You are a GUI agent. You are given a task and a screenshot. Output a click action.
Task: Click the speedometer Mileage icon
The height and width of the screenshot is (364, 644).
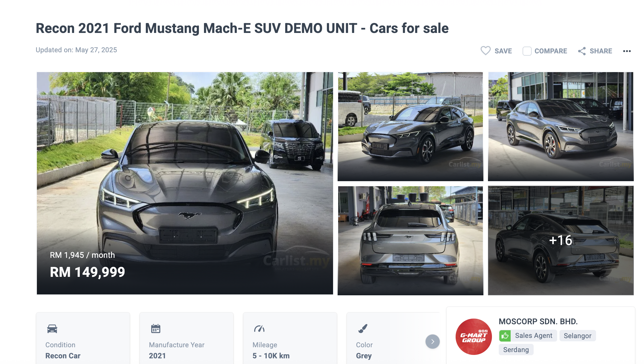click(259, 329)
